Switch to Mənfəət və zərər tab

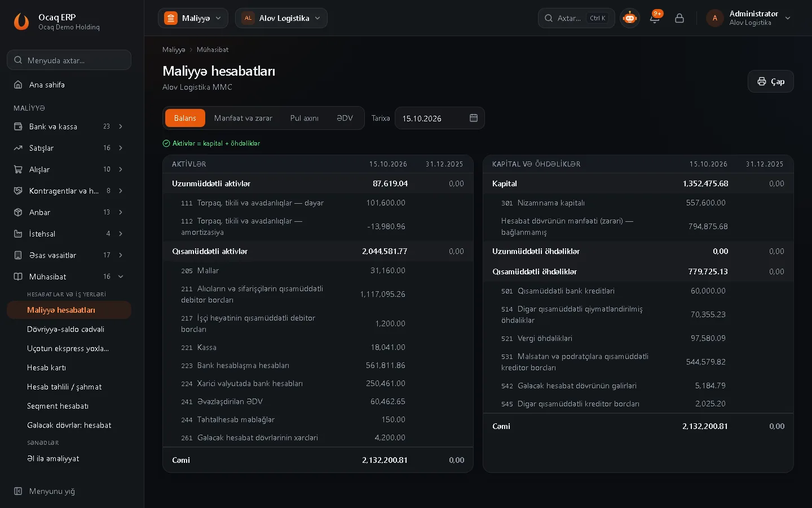coord(243,118)
